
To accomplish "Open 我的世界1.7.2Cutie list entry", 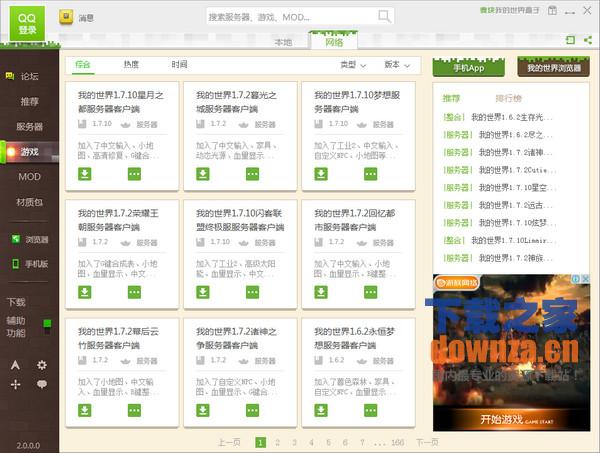I will [x=499, y=170].
